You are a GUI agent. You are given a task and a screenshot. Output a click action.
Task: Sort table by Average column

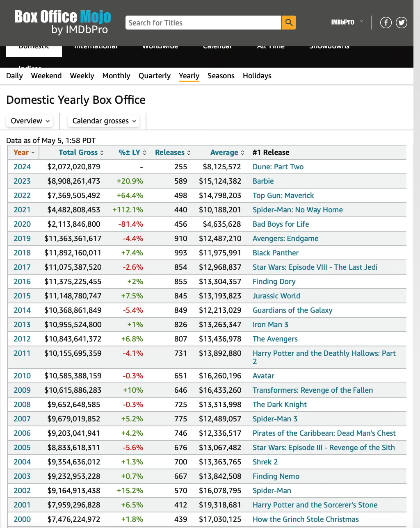tap(227, 152)
